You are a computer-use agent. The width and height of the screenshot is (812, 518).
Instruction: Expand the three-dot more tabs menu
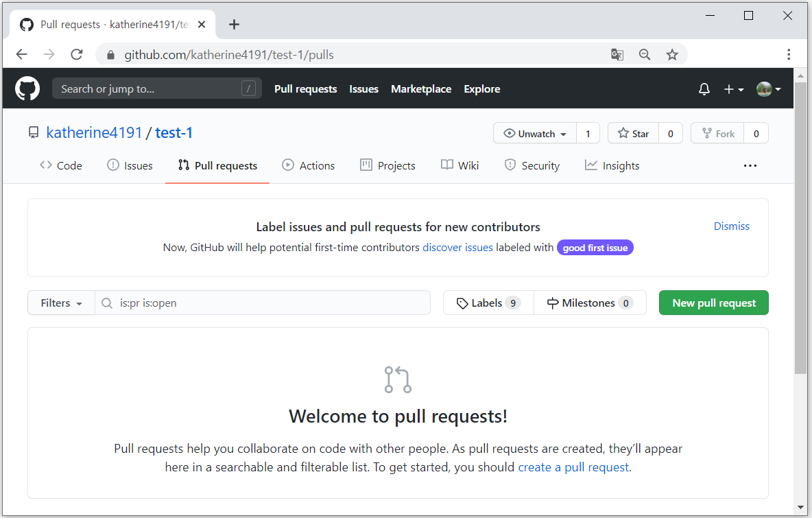coord(750,166)
